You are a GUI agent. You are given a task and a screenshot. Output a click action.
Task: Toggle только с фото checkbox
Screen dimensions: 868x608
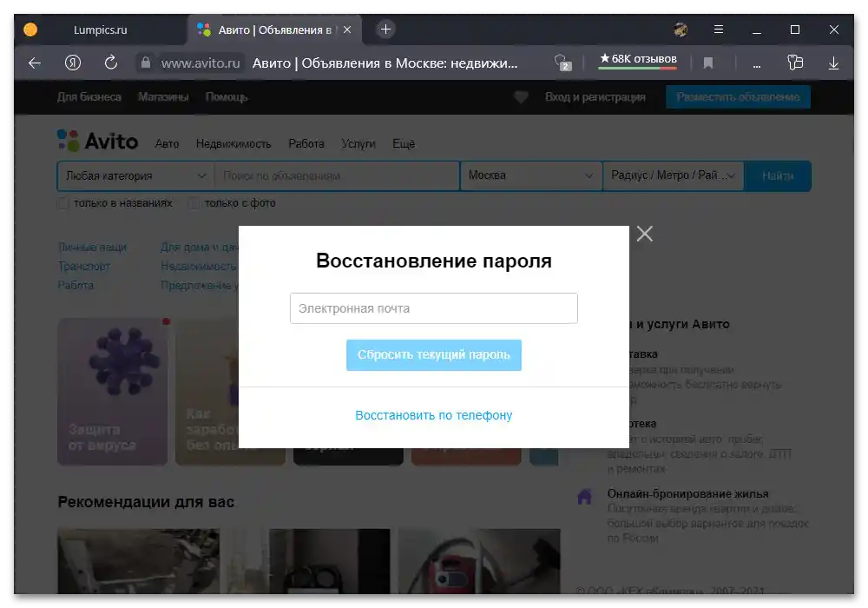(194, 203)
